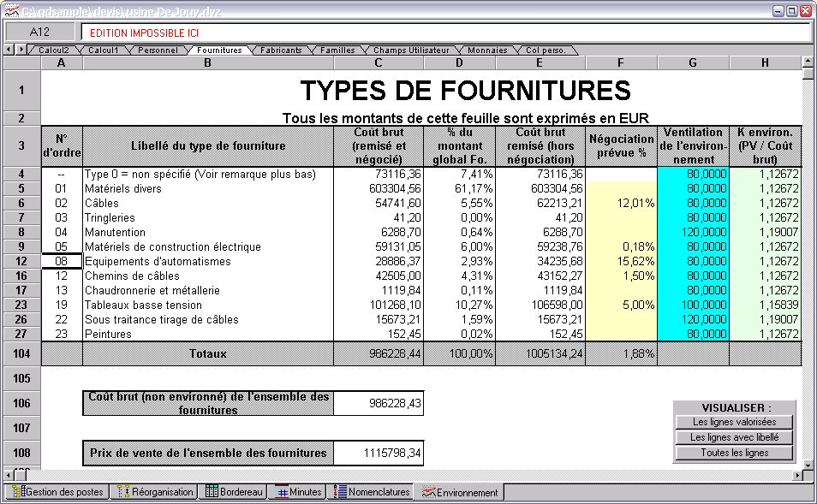The height and width of the screenshot is (504, 817).
Task: Click the yellow Négociation cell for Câbles
Action: (622, 203)
